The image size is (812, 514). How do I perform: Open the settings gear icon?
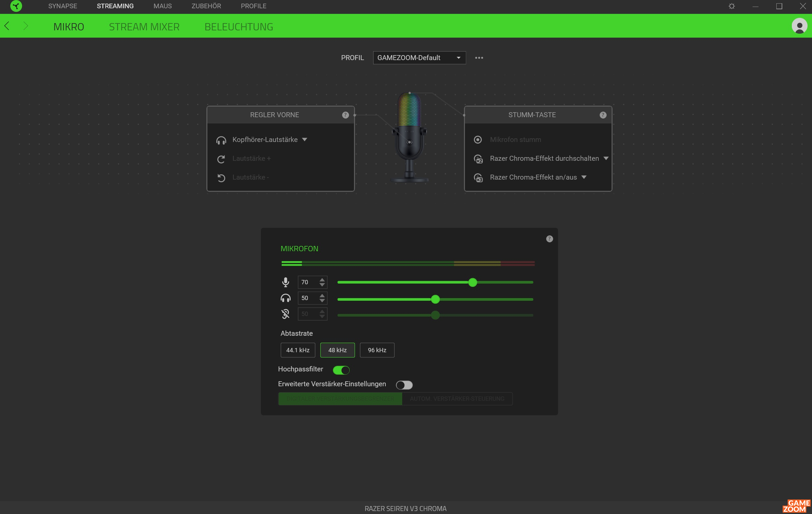click(731, 6)
